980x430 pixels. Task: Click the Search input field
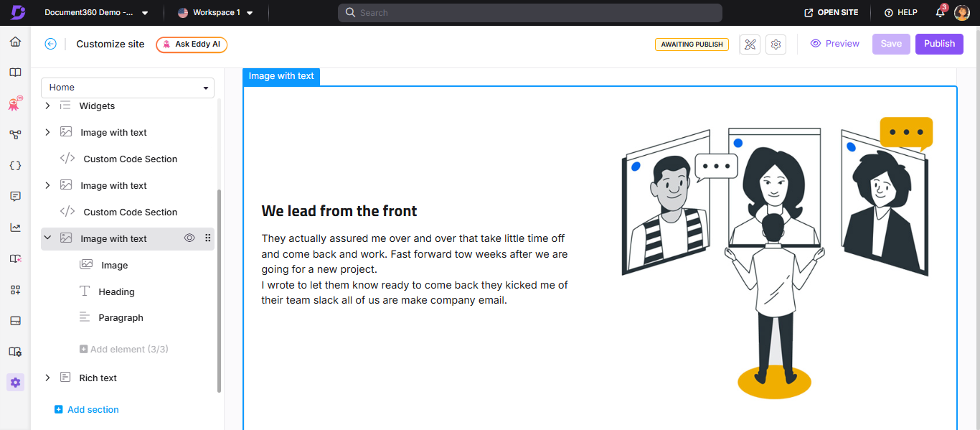529,13
